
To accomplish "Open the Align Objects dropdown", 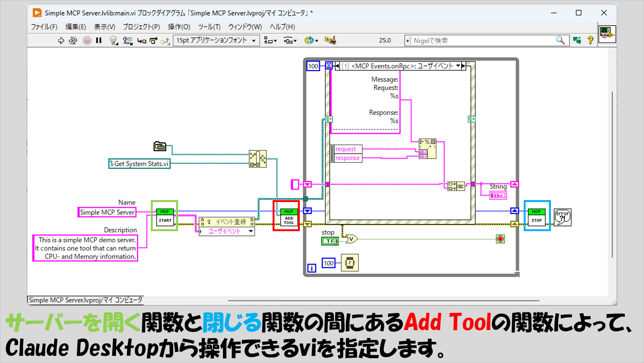I will click(270, 41).
